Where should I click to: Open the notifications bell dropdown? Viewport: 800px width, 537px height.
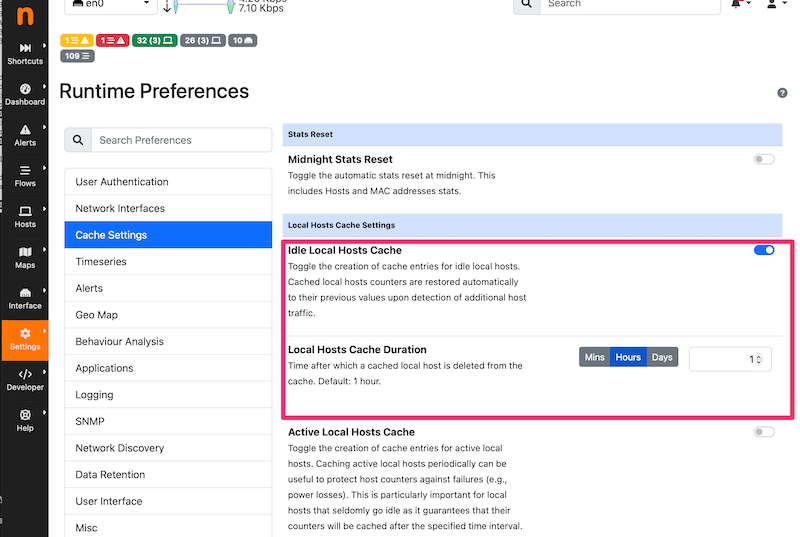pyautogui.click(x=740, y=5)
